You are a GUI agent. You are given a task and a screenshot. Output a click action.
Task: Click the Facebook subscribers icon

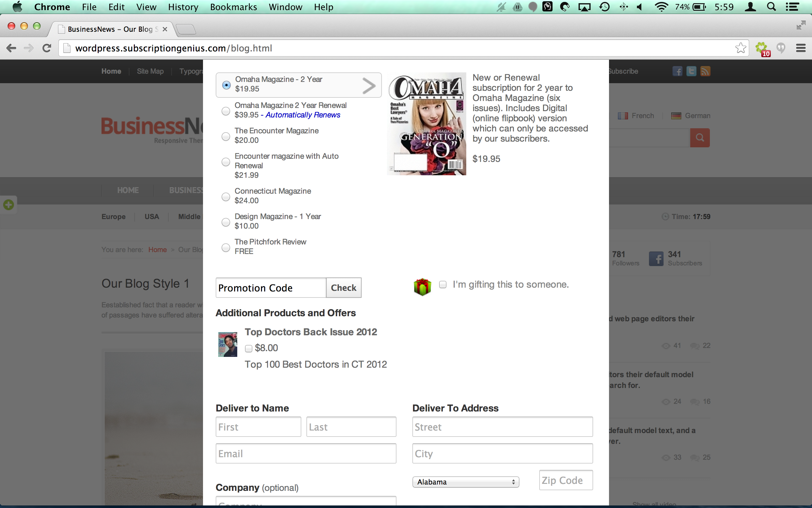pos(656,259)
